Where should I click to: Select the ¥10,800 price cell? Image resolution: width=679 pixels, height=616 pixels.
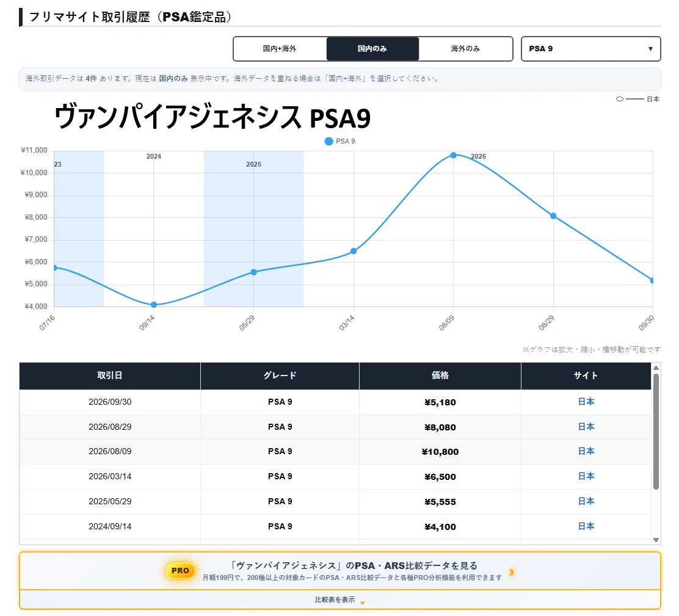click(x=440, y=452)
